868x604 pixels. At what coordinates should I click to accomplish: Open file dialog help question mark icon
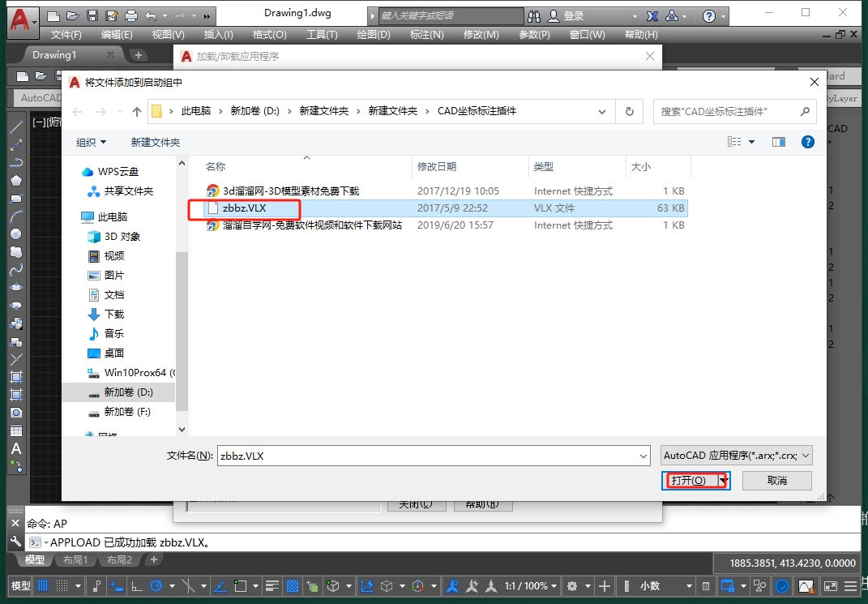click(x=808, y=142)
